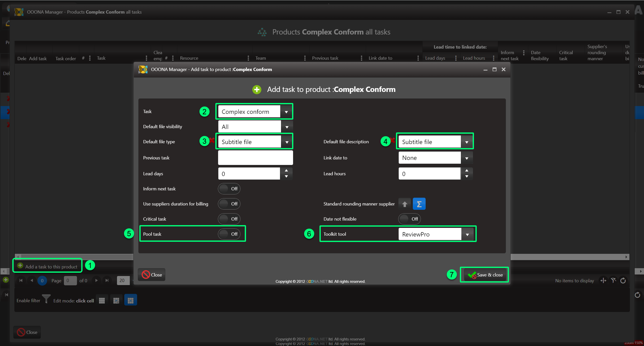Viewport: 644px width, 346px height.
Task: Click the first edit mode grid icon
Action: (x=102, y=300)
